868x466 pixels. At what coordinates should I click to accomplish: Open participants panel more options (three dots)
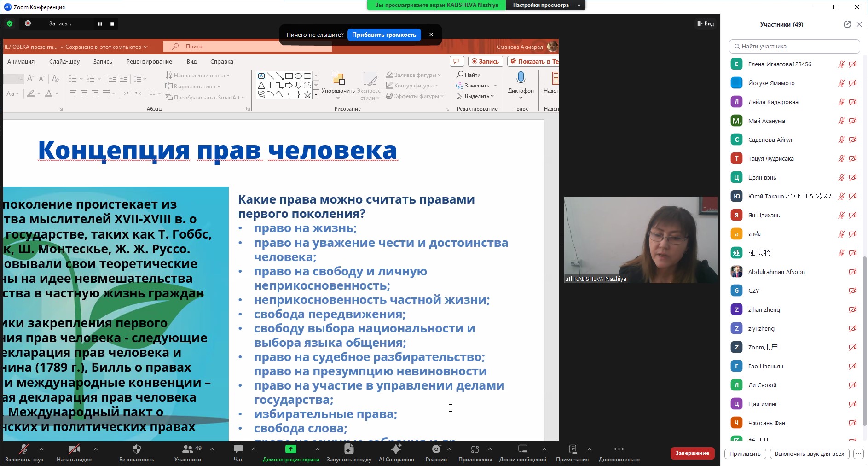click(858, 454)
